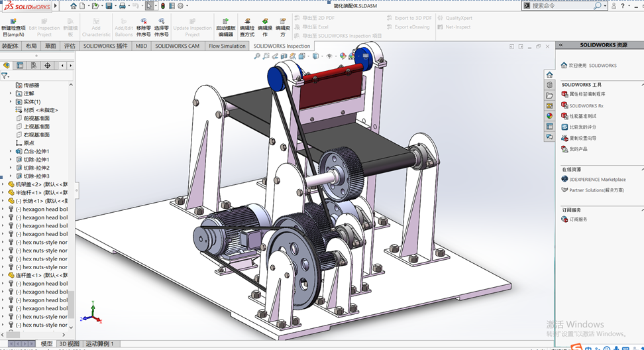
Task: Switch to 3D 视图 bottom tab
Action: coord(70,343)
